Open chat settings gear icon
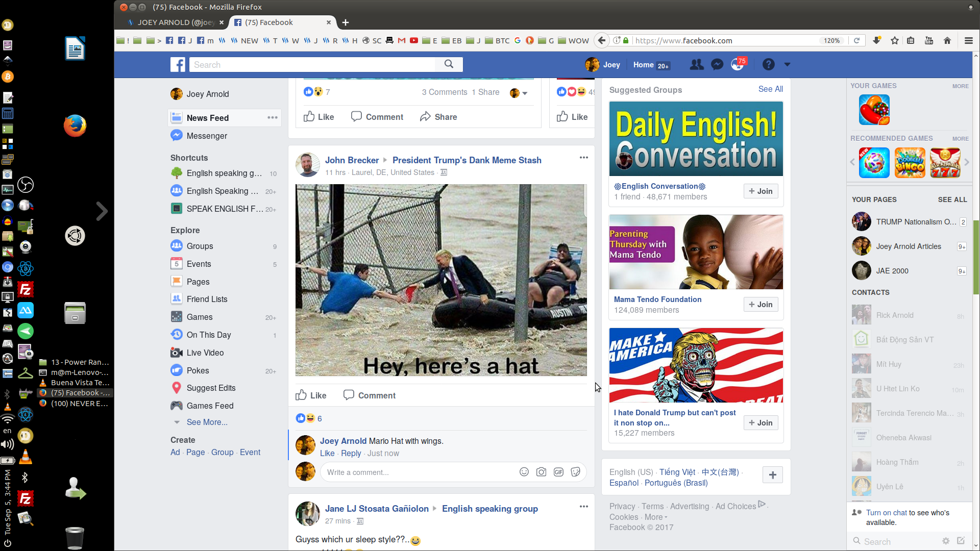Viewport: 980px width, 551px height. pyautogui.click(x=946, y=541)
